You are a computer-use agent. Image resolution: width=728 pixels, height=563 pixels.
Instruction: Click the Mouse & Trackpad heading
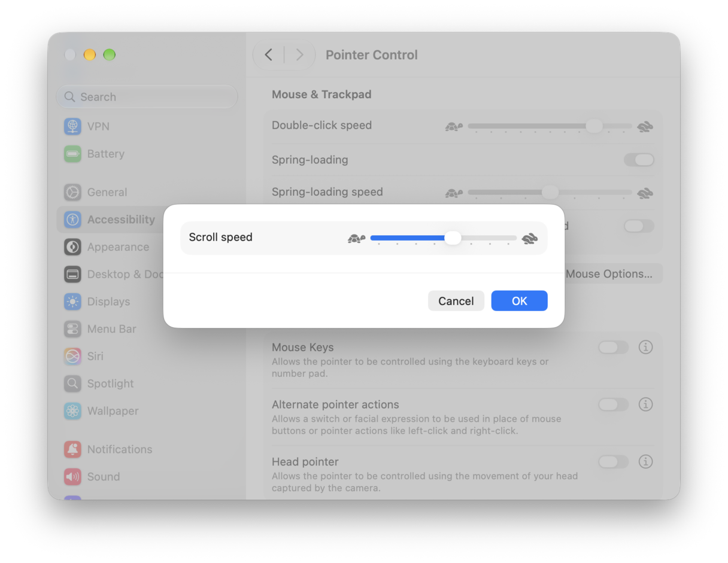(321, 95)
